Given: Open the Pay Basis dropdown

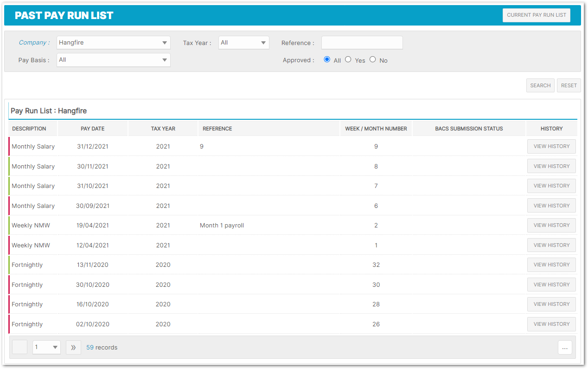Looking at the screenshot, I should (x=113, y=60).
